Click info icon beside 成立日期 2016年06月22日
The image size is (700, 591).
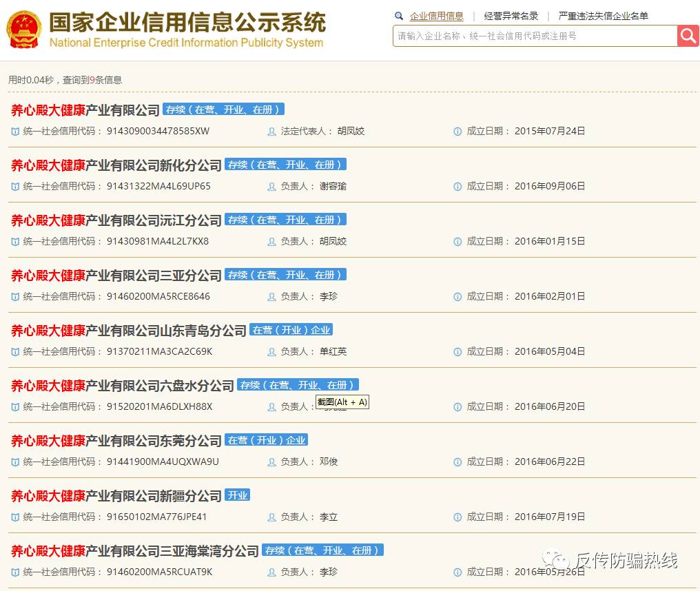click(457, 462)
